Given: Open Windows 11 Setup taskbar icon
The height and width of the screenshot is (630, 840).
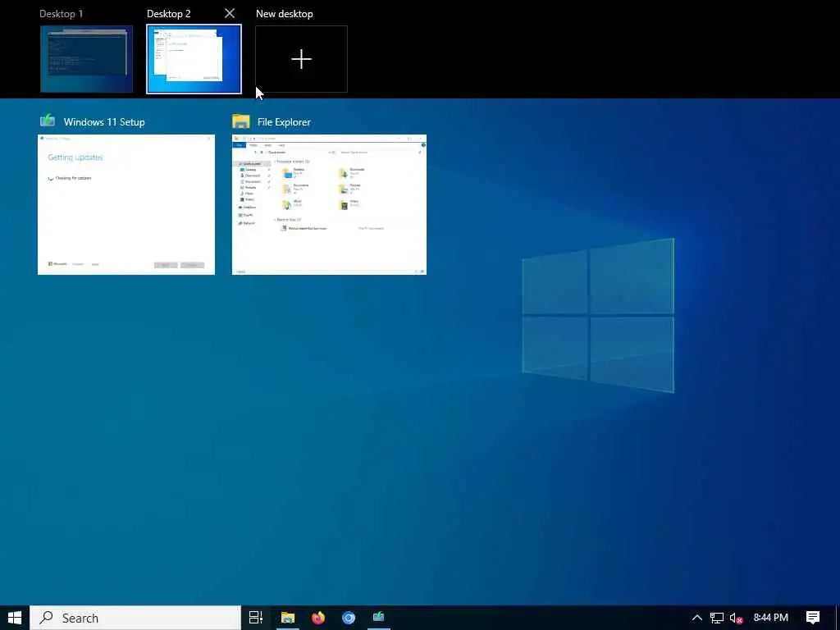Looking at the screenshot, I should (379, 618).
